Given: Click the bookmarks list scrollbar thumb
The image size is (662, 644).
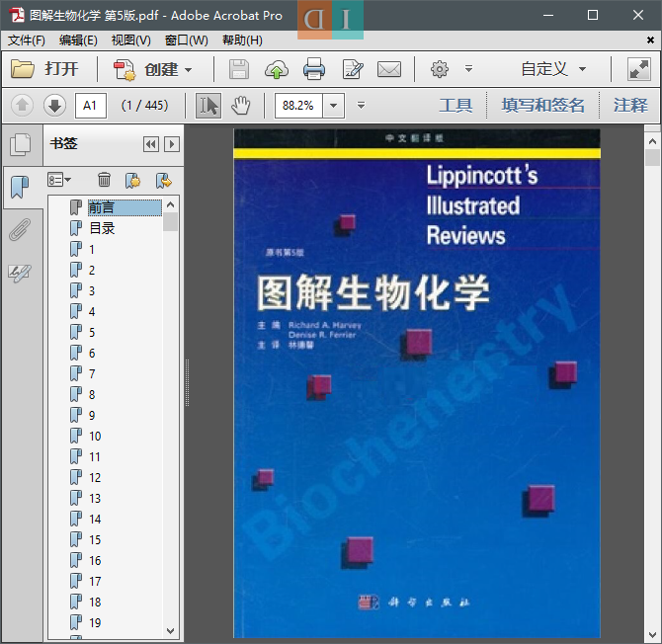Looking at the screenshot, I should click(171, 222).
